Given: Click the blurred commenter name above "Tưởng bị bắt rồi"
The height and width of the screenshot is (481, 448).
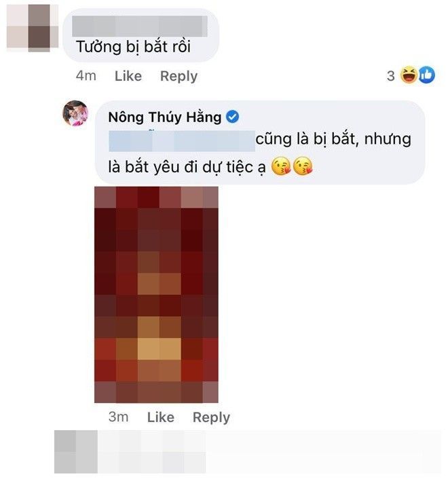Looking at the screenshot, I should [x=140, y=26].
